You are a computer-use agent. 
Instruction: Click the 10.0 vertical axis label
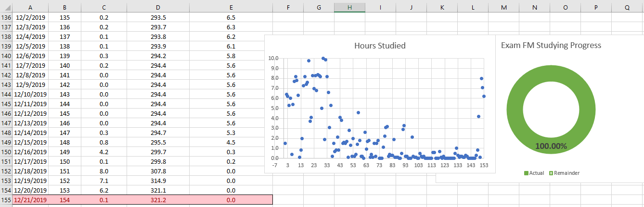tap(273, 58)
